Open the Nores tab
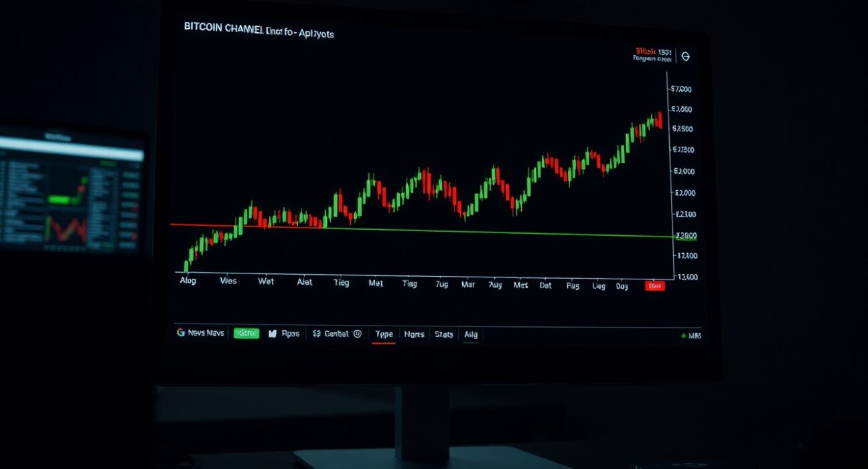This screenshot has height=469, width=868. (414, 334)
